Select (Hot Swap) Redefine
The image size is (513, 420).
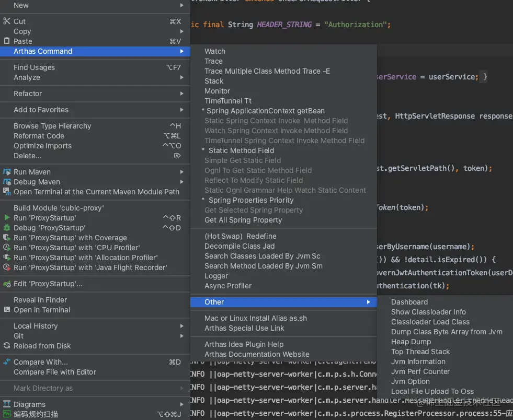tap(283, 236)
